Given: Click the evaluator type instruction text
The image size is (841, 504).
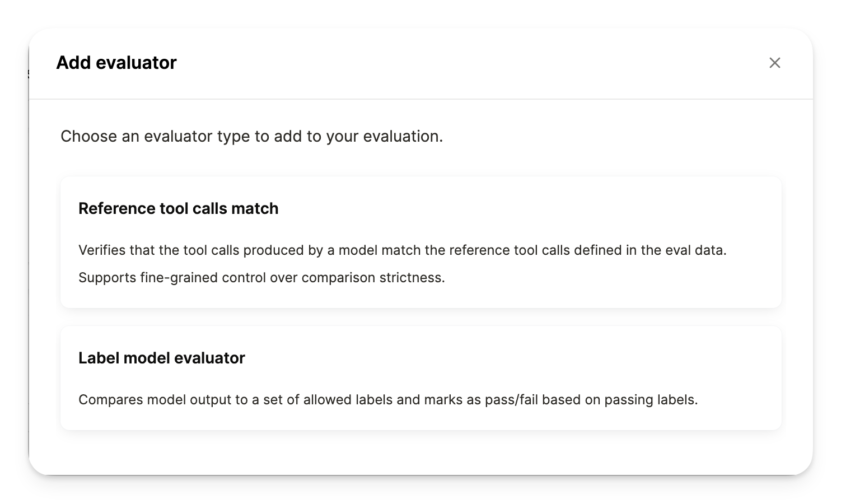Looking at the screenshot, I should (x=251, y=136).
